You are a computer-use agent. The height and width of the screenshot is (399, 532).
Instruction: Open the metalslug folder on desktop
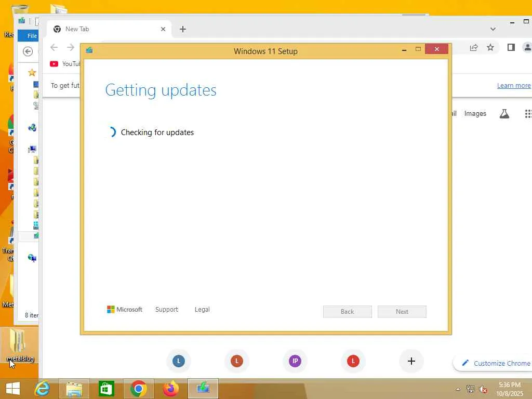click(18, 345)
